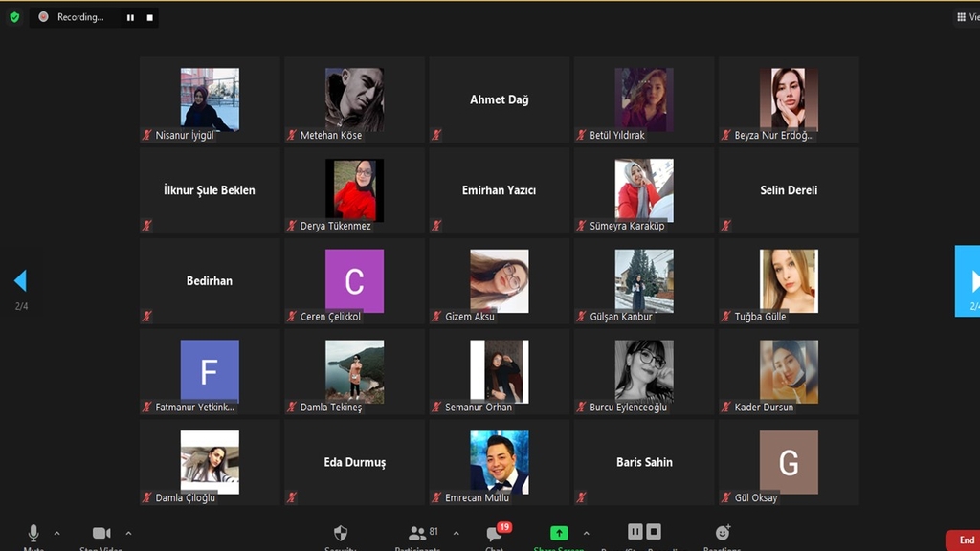Open the Security shield menu

pos(341,534)
